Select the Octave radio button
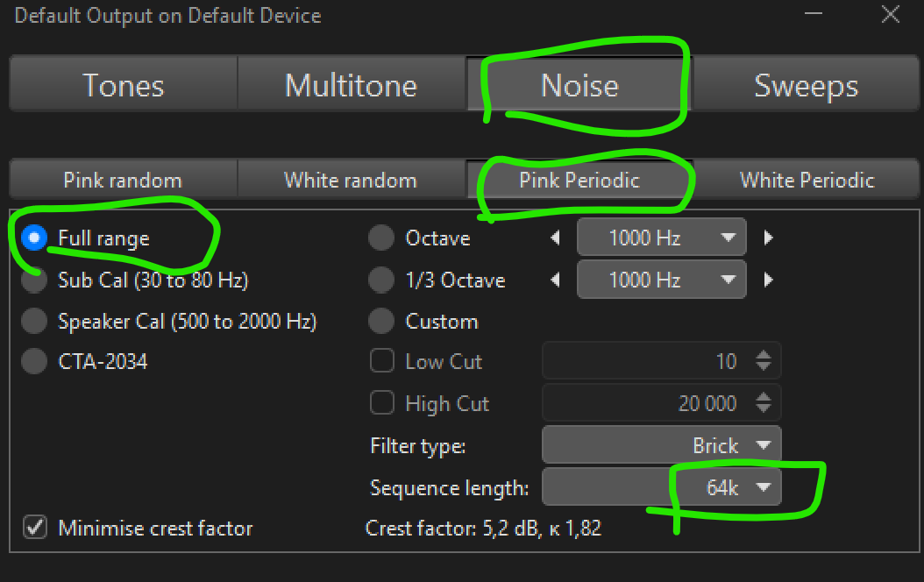This screenshot has height=582, width=924. pos(381,238)
